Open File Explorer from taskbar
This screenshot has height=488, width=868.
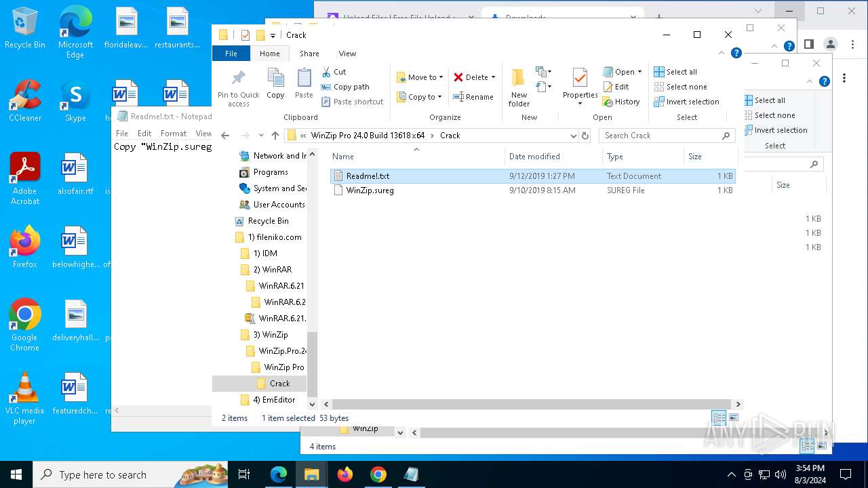[312, 474]
